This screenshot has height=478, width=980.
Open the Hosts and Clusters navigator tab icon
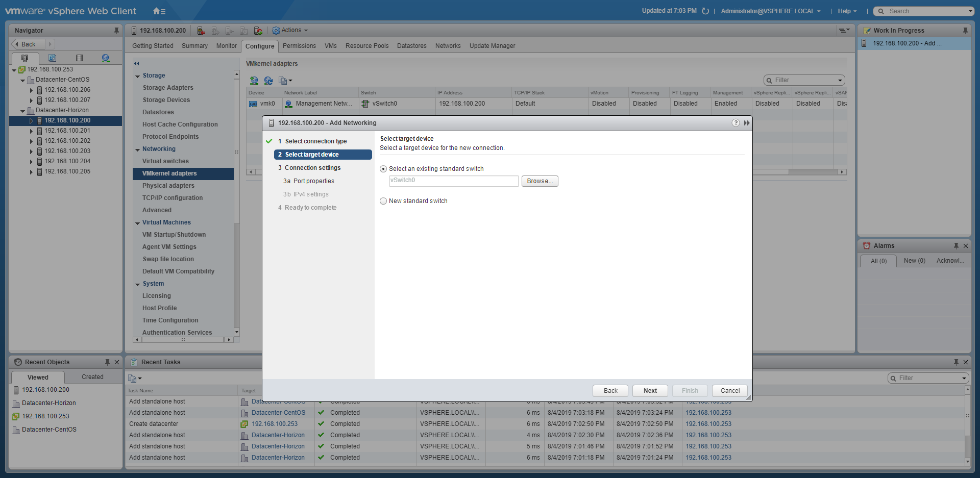[x=24, y=58]
